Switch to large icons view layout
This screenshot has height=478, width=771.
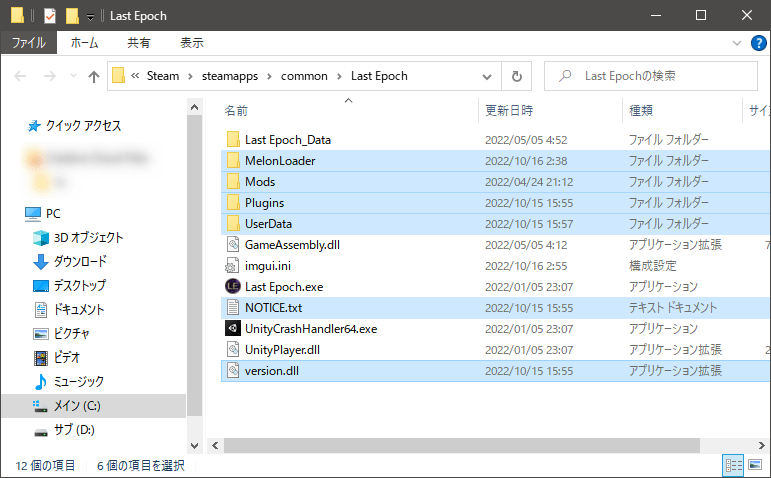click(x=755, y=465)
